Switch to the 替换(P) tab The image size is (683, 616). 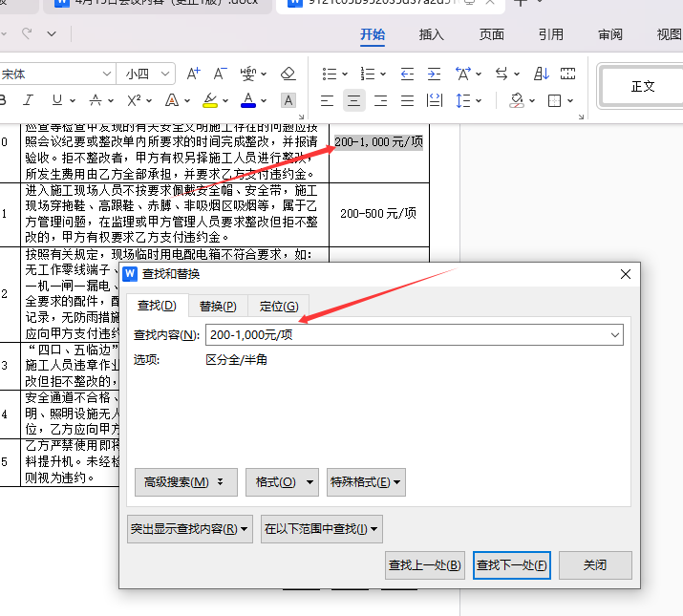pyautogui.click(x=218, y=307)
